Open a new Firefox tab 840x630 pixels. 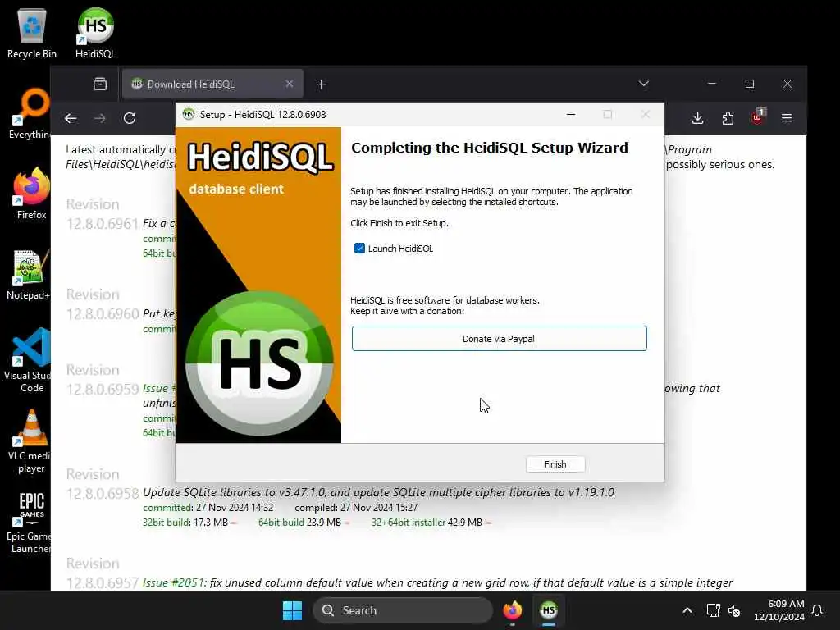[x=321, y=84]
